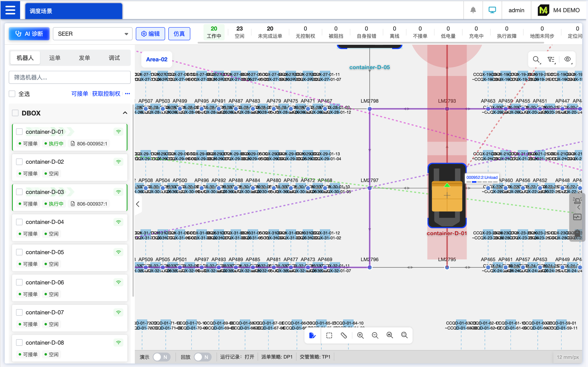Image resolution: width=588 pixels, height=367 pixels.
Task: Click the AI 诊断 button
Action: [x=29, y=34]
